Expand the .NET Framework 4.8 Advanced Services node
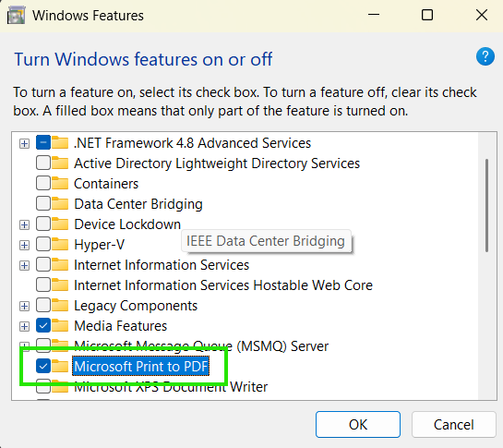The width and height of the screenshot is (503, 448). (24, 143)
